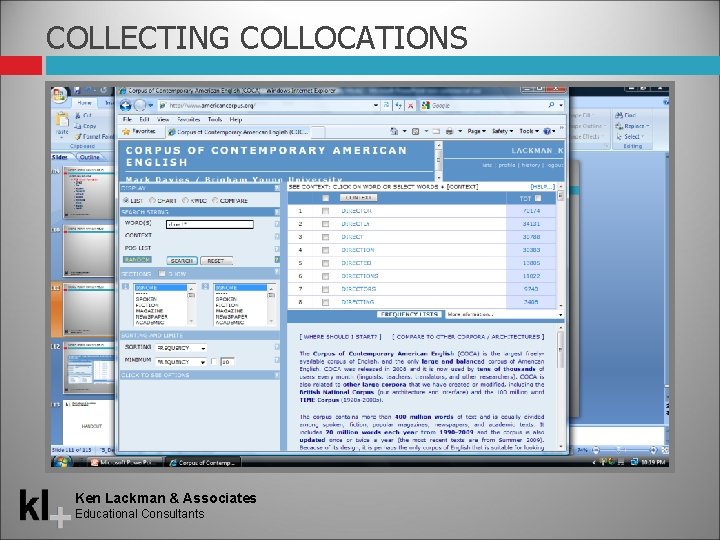The height and width of the screenshot is (540, 720).
Task: Click the help icon beside CONTEXT row
Action: [x=277, y=236]
